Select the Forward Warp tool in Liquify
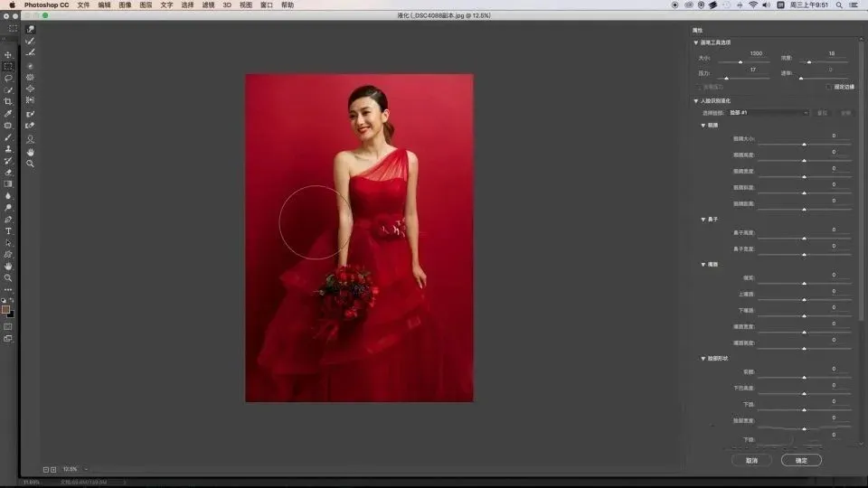The width and height of the screenshot is (868, 488). point(31,30)
